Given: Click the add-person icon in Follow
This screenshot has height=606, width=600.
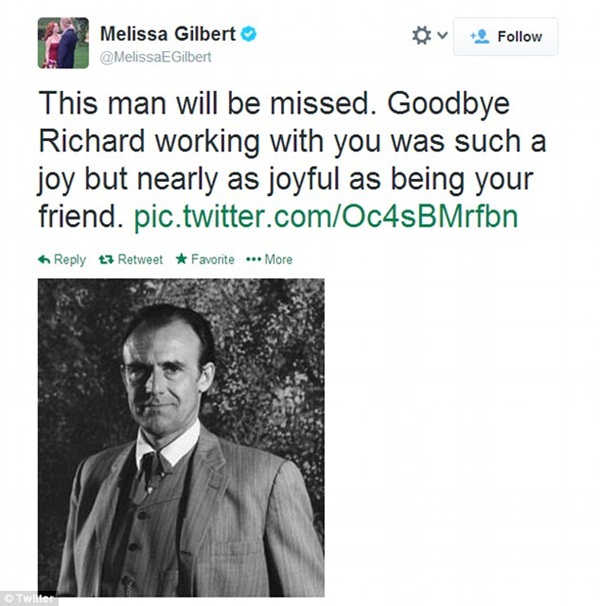Looking at the screenshot, I should pos(480,37).
